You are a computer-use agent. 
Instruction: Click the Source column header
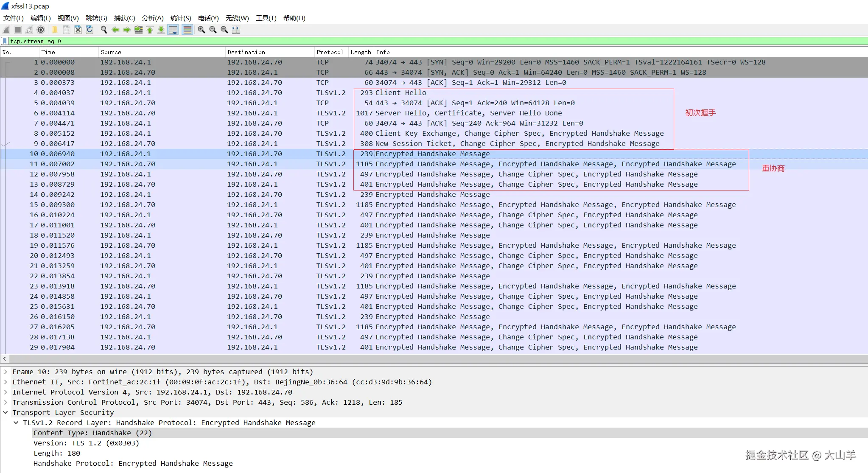[111, 52]
